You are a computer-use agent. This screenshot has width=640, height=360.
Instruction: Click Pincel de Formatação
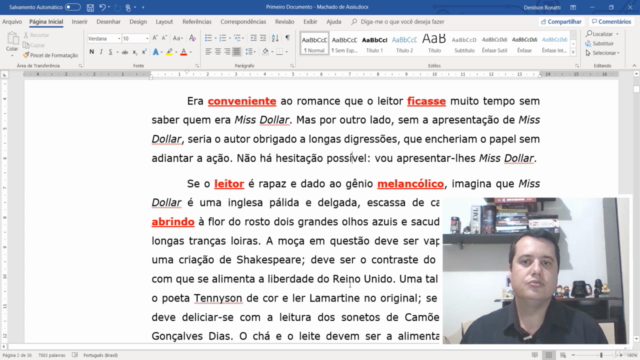pyautogui.click(x=50, y=55)
